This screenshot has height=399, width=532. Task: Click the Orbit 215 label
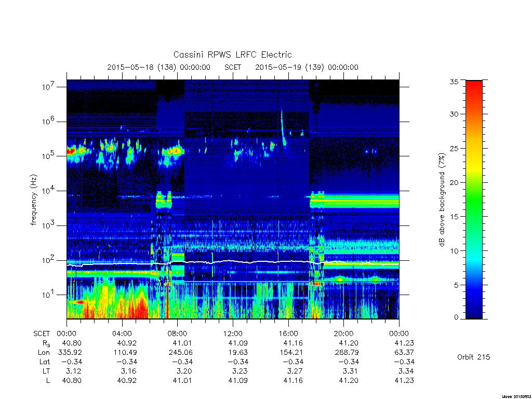(x=473, y=357)
